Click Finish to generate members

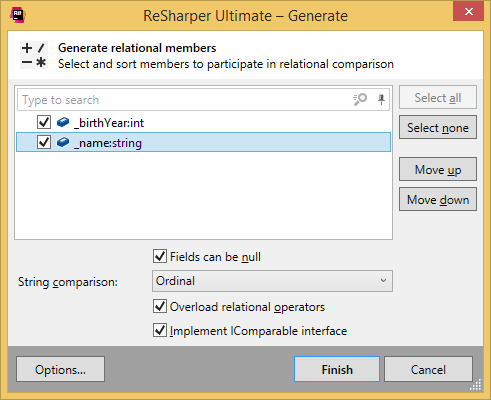tap(337, 369)
